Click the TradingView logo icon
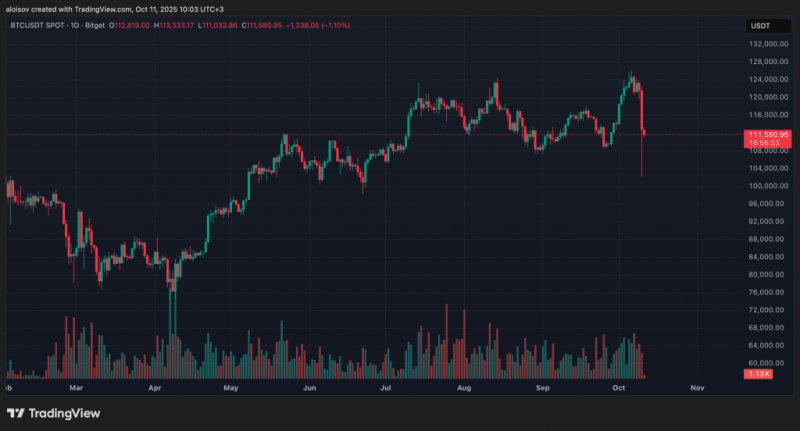 [x=15, y=413]
